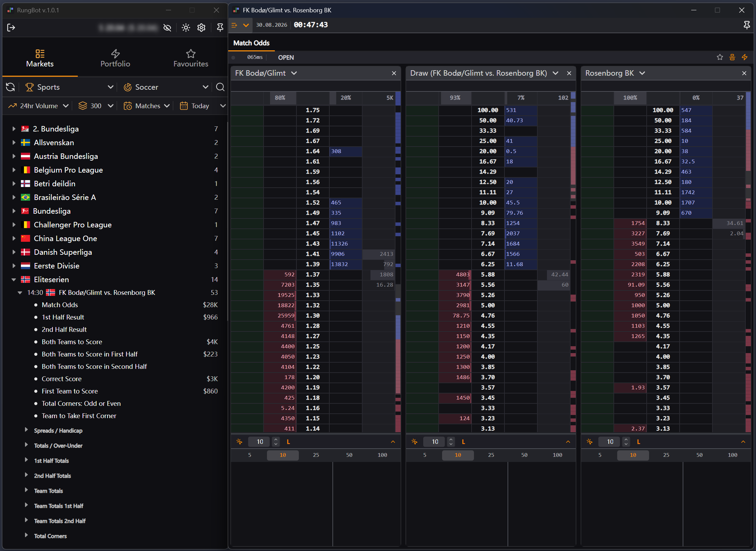Image resolution: width=756 pixels, height=551 pixels.
Task: Open the Matches filter dropdown
Action: 147,106
